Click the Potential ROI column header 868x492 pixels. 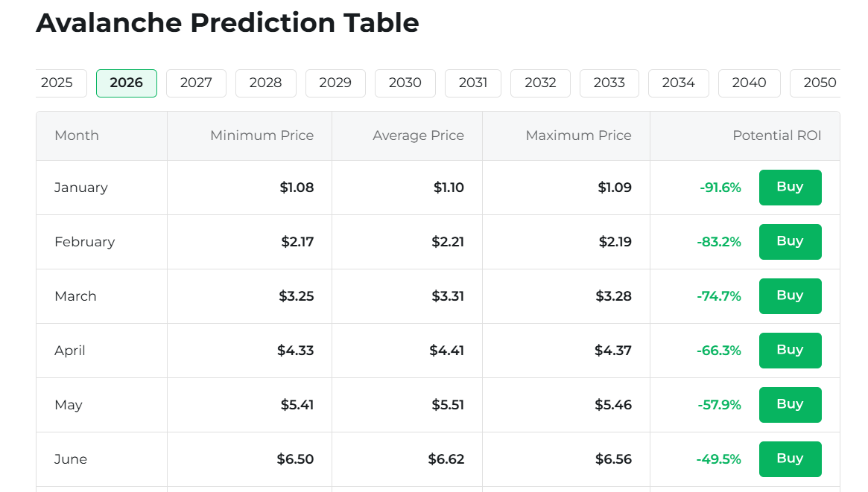776,135
